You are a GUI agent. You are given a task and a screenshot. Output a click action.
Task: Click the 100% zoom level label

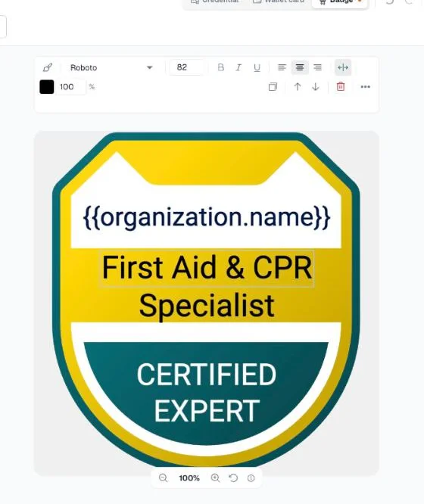pos(189,478)
